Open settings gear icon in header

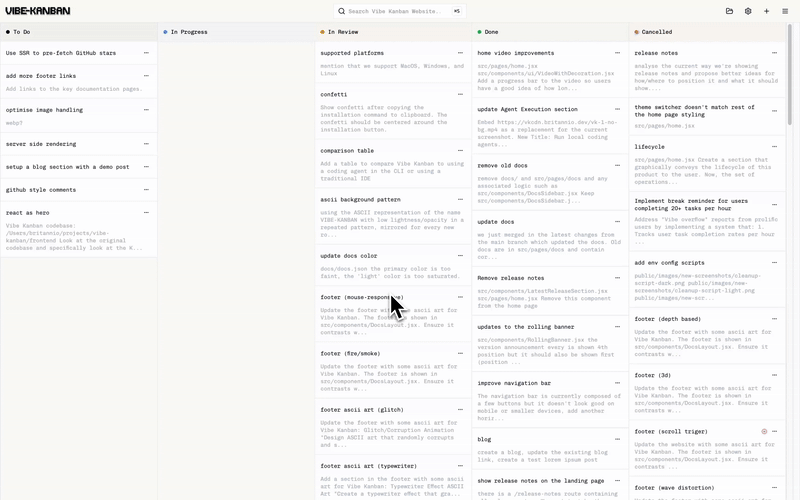[x=748, y=11]
